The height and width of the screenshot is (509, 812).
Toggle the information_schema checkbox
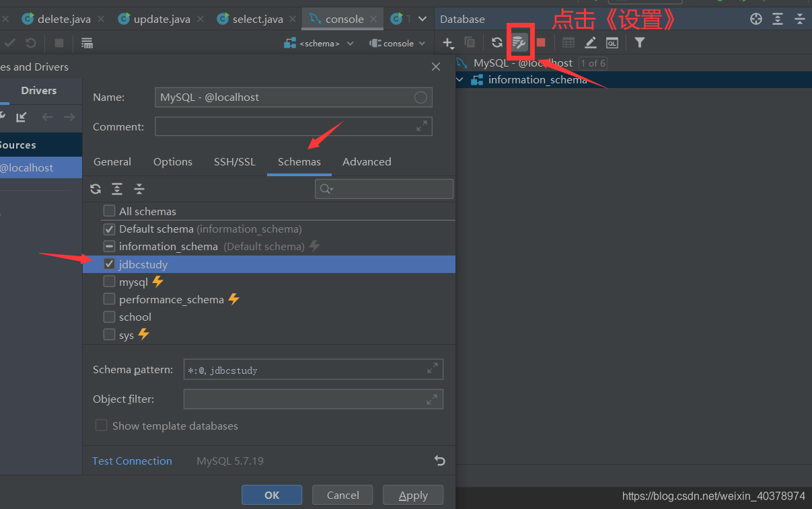[109, 246]
